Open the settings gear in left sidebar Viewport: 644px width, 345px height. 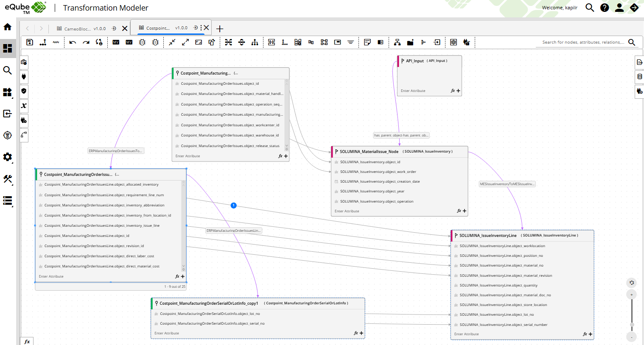[7, 157]
